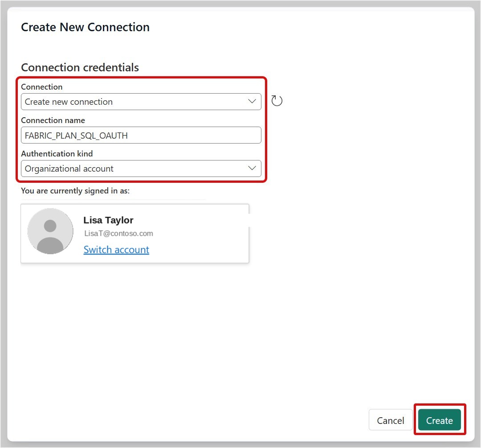Click the Create button
Viewport: 481px width, 448px height.
[439, 420]
